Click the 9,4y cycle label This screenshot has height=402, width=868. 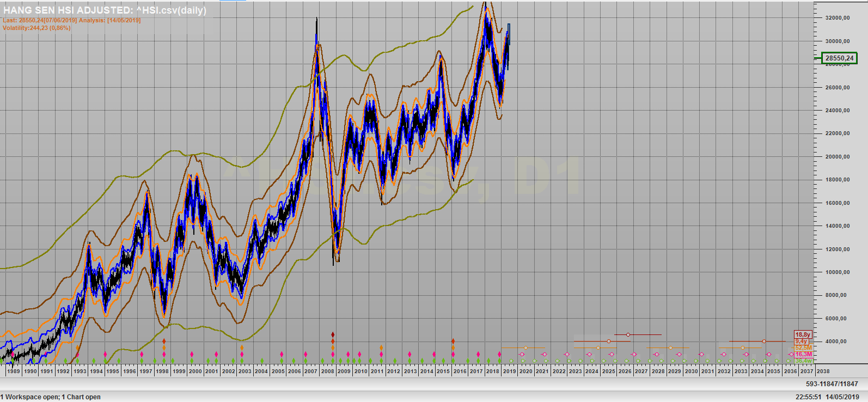801,341
